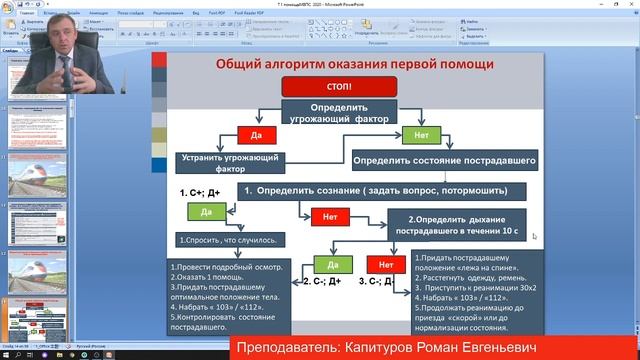Image resolution: width=640 pixels, height=360 pixels.
Task: Expand the shapes gallery more arrow
Action: (x=350, y=36)
